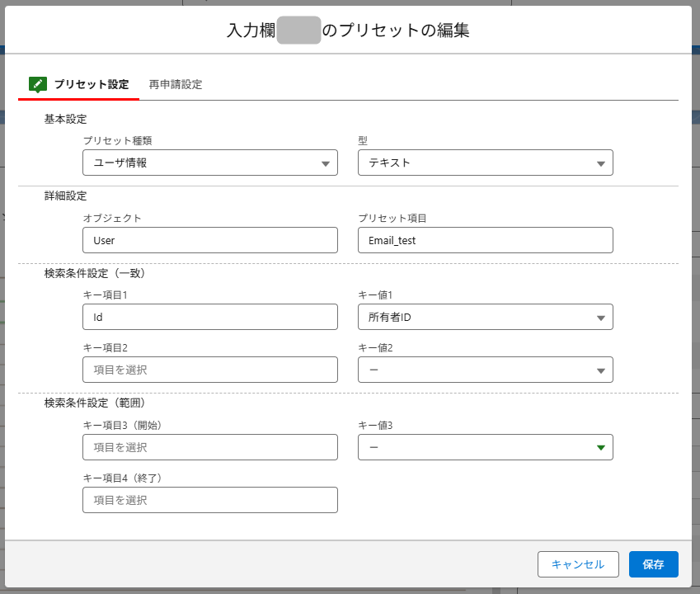Viewport: 700px width, 594px height.
Task: Click the キー項目3（開始）field
Action: (210, 447)
